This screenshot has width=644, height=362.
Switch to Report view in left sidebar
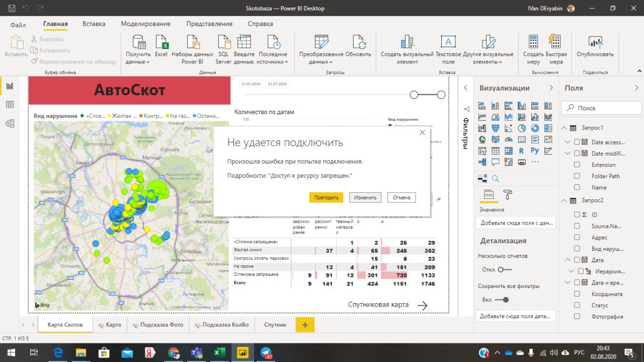10,86
